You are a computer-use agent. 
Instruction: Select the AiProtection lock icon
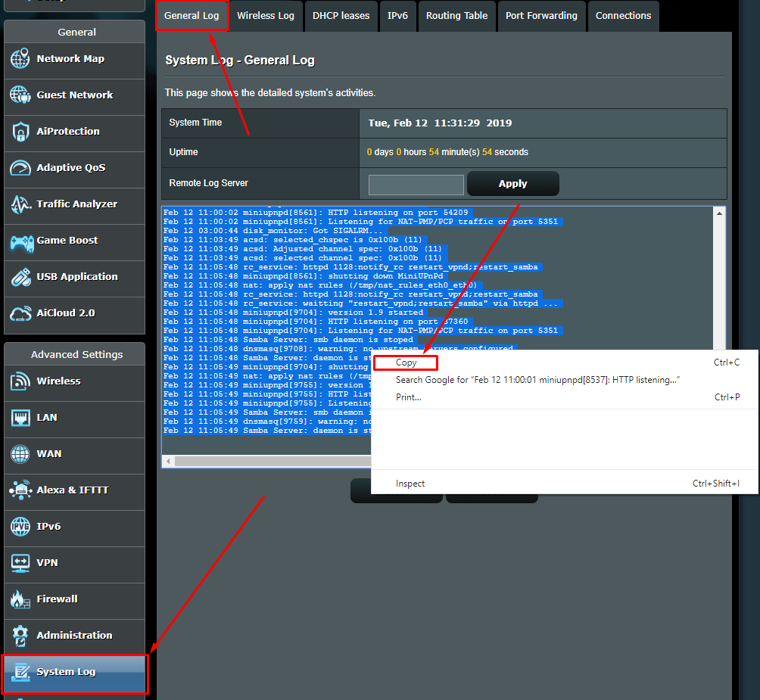click(x=20, y=132)
